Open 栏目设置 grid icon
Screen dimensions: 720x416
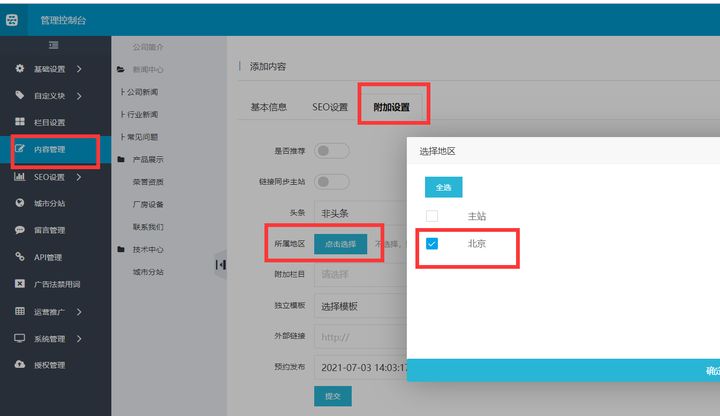click(x=19, y=123)
